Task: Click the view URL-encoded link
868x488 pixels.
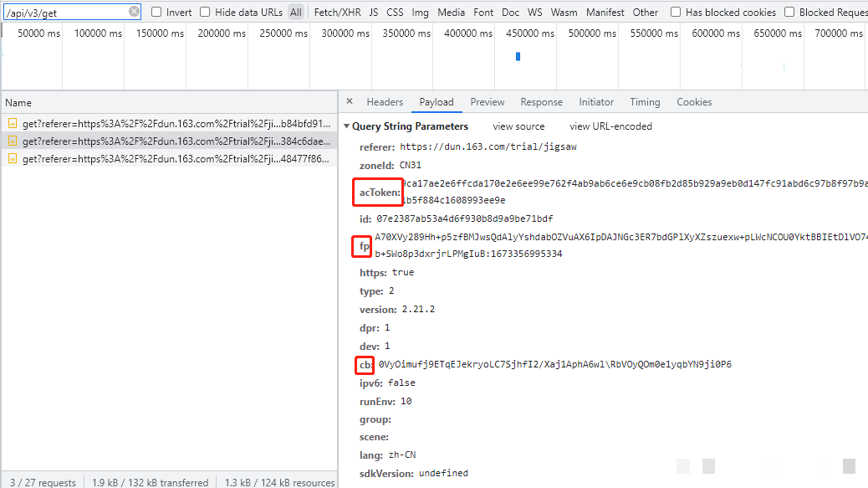Action: click(610, 126)
